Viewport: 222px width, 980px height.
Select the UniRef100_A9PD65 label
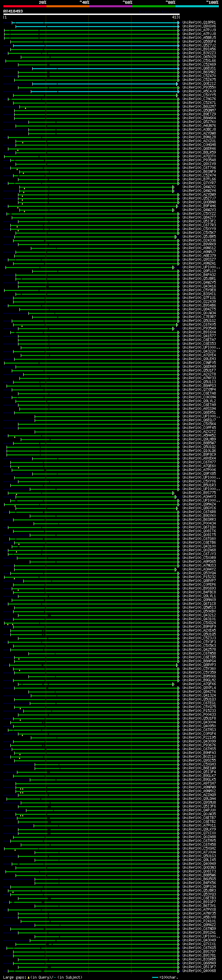pyautogui.click(x=199, y=561)
